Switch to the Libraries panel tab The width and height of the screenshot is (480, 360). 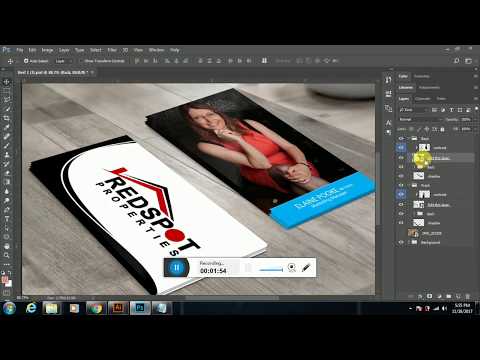click(x=406, y=87)
